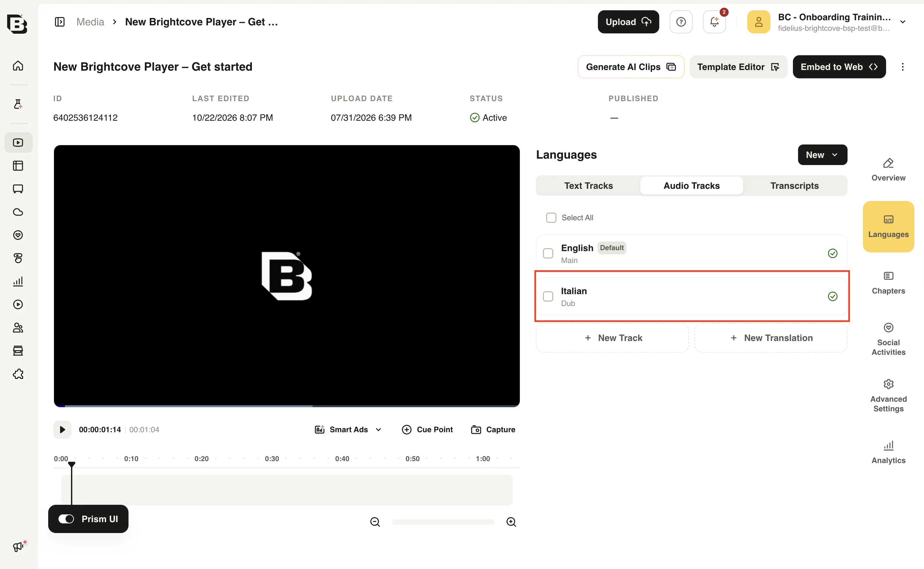The width and height of the screenshot is (924, 569).
Task: Open the Smart Ads dropdown
Action: coord(348,429)
